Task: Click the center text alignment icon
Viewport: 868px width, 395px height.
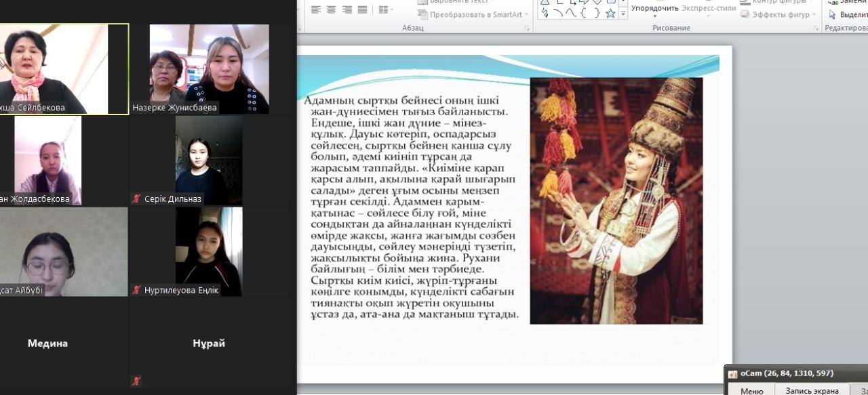Action: 331,9
